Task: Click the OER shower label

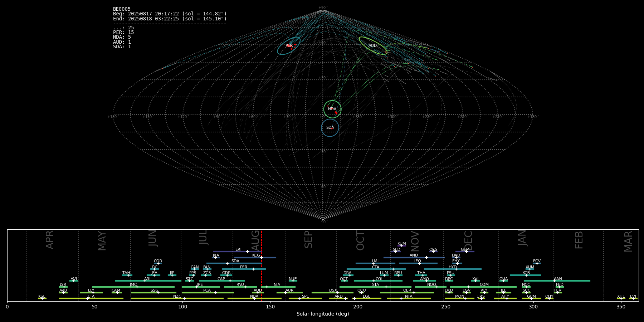Action: coord(407,291)
